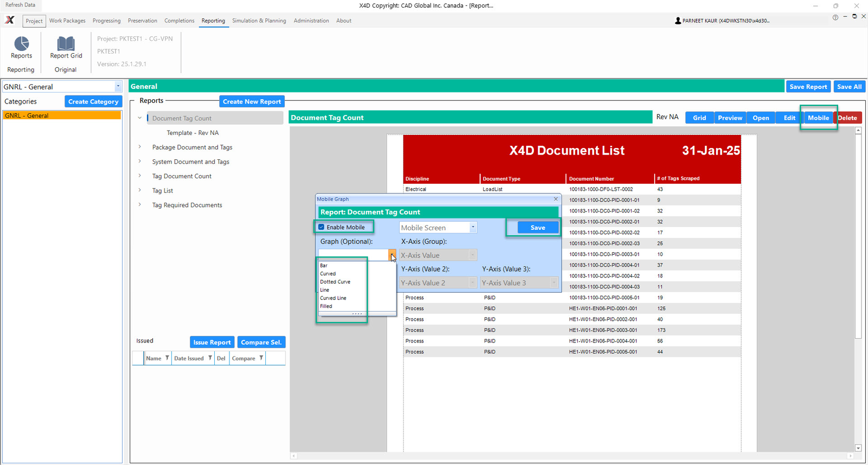Click Create New Report button

click(x=252, y=101)
